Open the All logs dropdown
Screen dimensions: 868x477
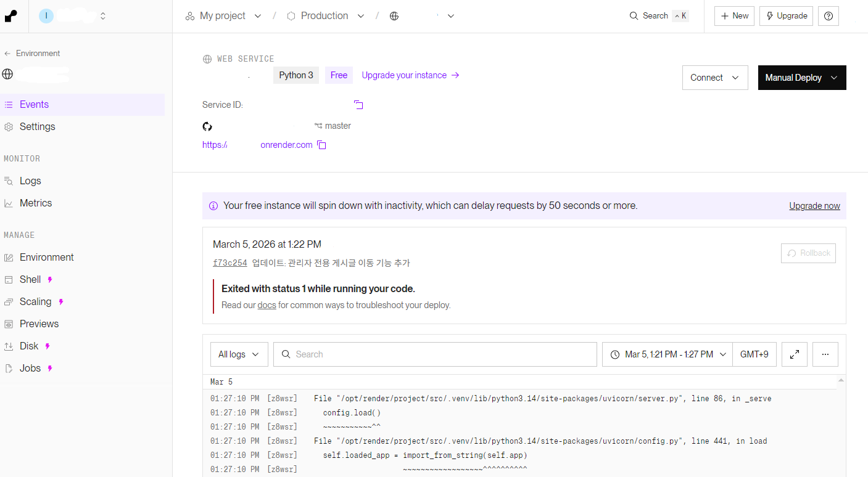coord(239,354)
